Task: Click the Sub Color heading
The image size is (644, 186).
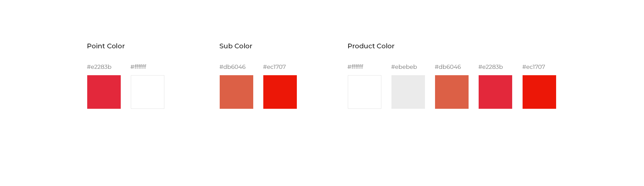Action: pyautogui.click(x=236, y=46)
